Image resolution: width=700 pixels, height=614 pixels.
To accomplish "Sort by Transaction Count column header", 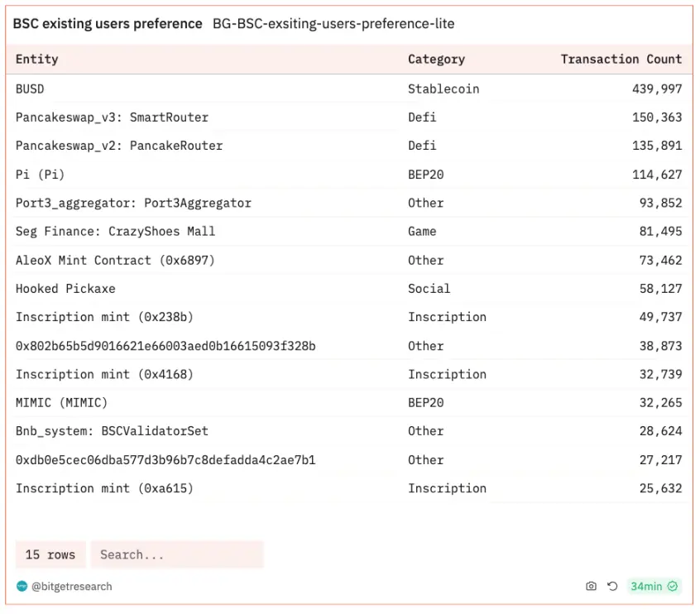I will (x=621, y=60).
